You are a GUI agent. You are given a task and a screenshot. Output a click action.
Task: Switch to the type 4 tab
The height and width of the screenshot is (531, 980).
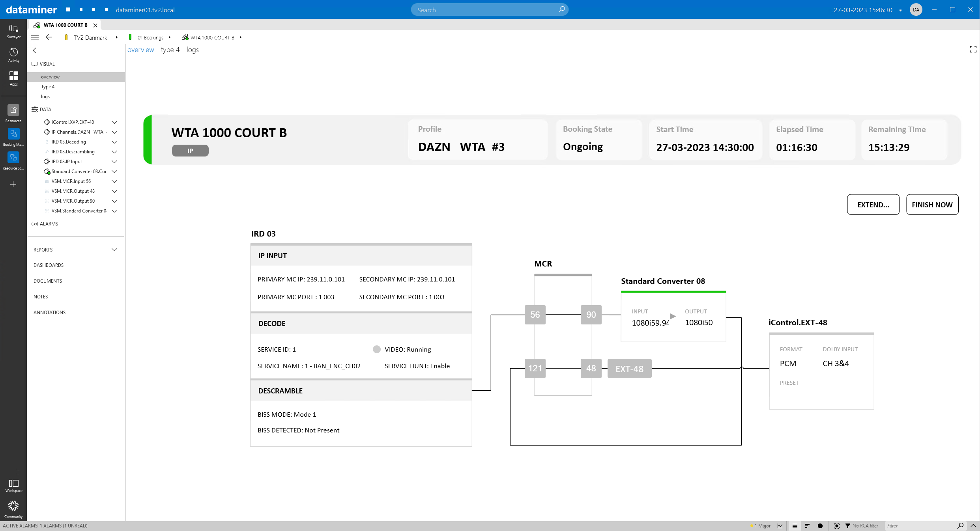click(170, 50)
